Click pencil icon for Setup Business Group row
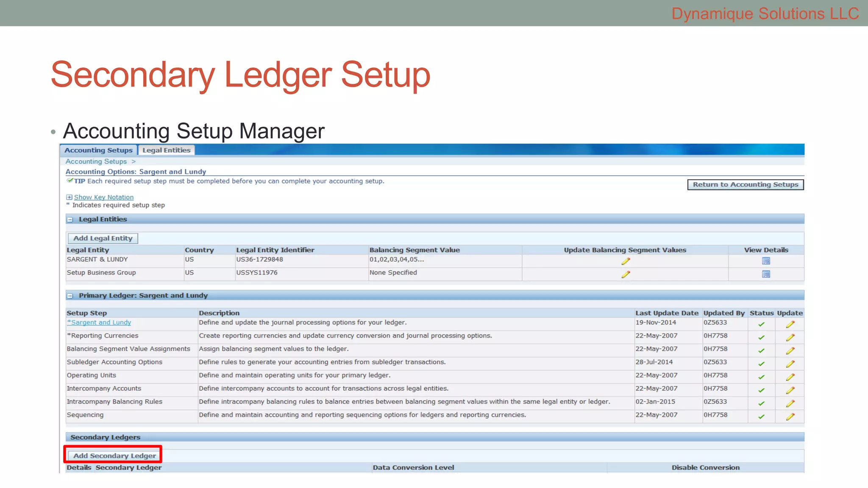 [x=626, y=274]
